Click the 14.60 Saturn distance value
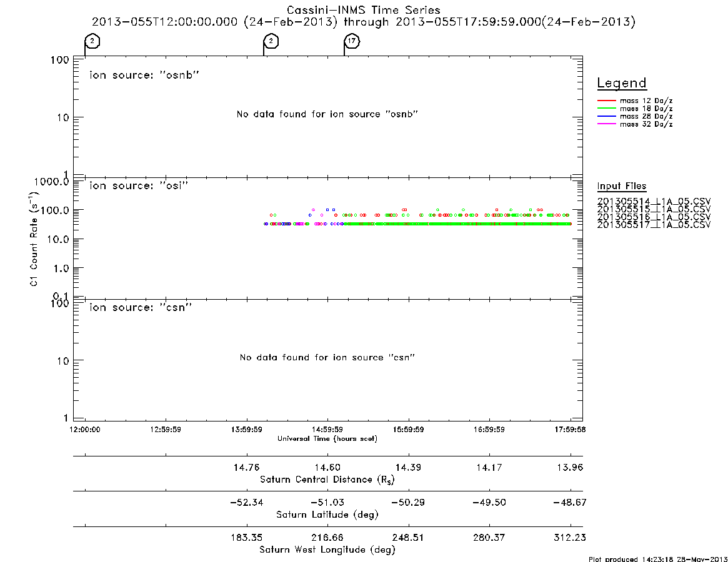 click(327, 467)
